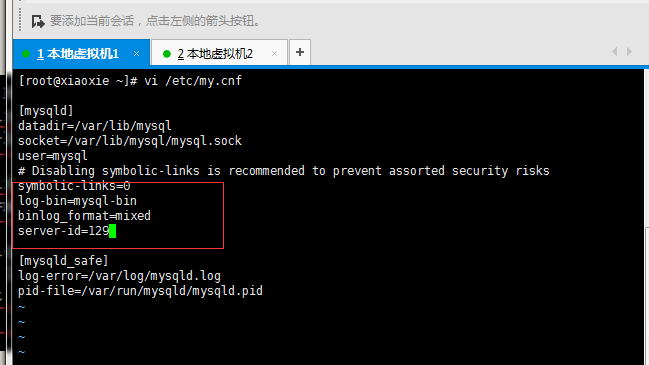649x365 pixels.
Task: Click the hint text 要添加当前会话
Action: (x=92, y=21)
